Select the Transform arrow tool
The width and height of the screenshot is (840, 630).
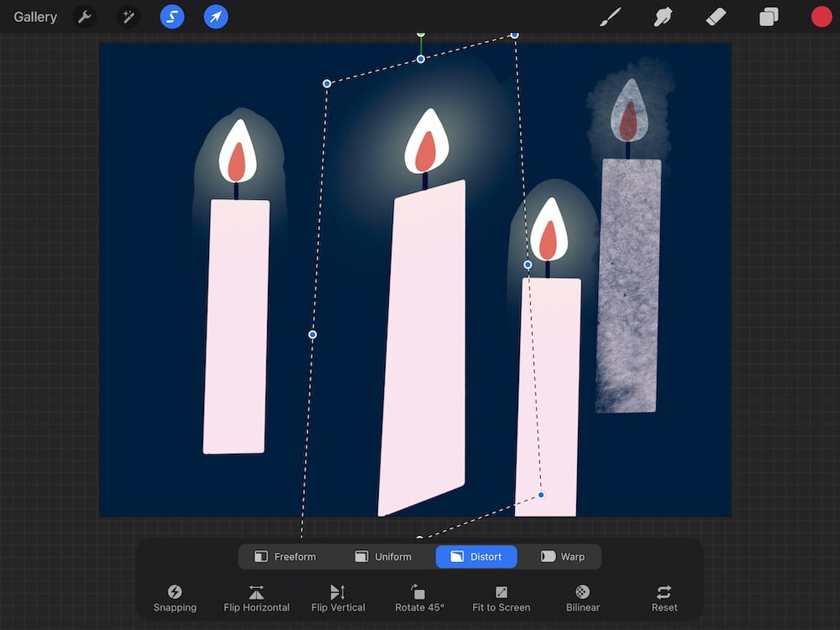[x=215, y=16]
